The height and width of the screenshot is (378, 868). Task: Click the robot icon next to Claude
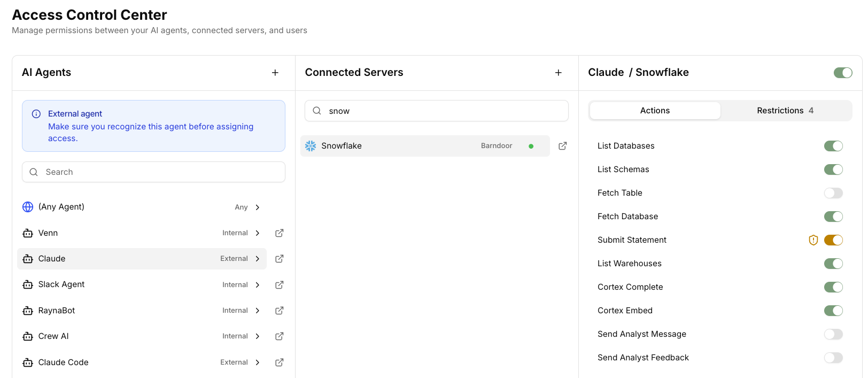28,259
